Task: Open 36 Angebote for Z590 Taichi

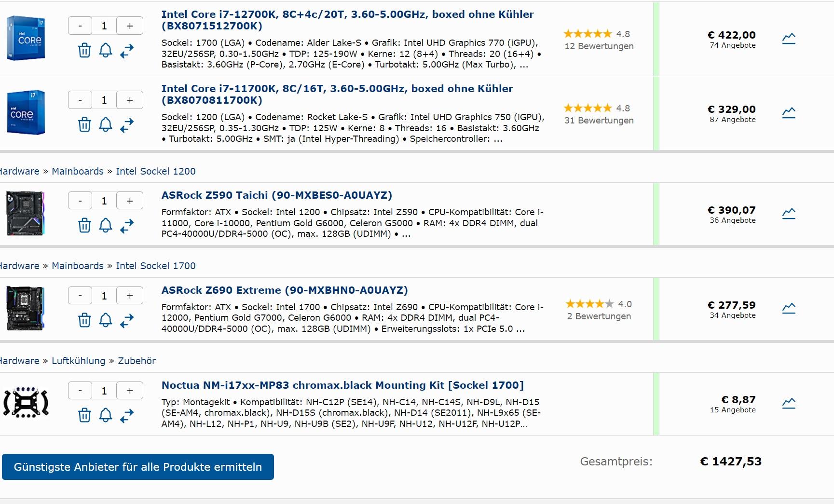Action: pyautogui.click(x=733, y=220)
